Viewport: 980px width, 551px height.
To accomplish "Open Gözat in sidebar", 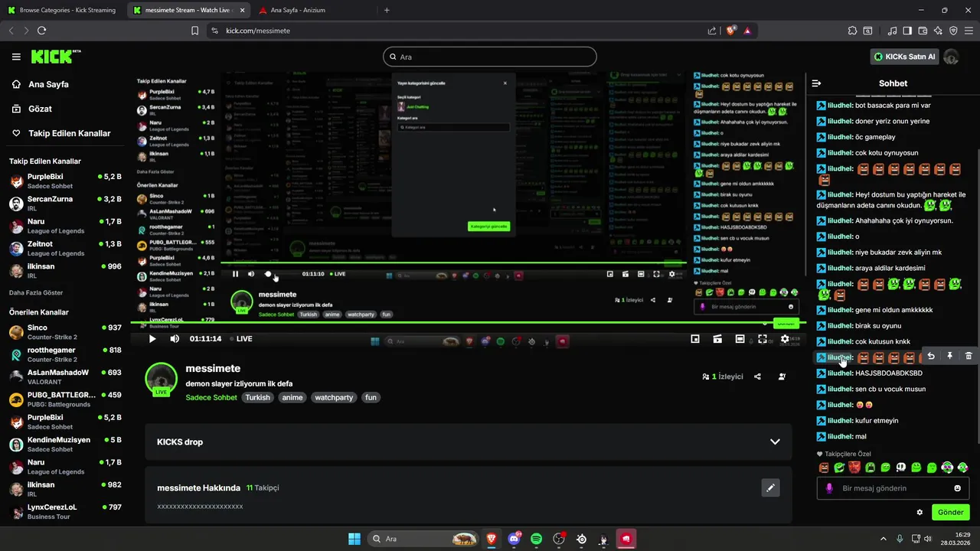I will (40, 109).
